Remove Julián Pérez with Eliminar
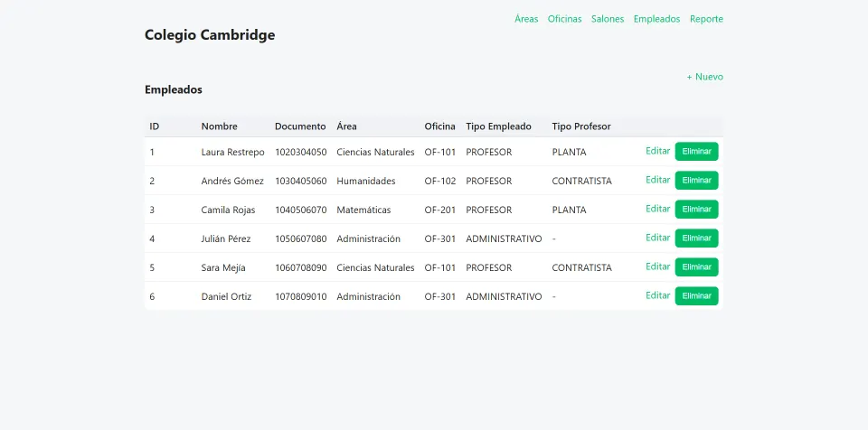This screenshot has height=430, width=868. (696, 238)
